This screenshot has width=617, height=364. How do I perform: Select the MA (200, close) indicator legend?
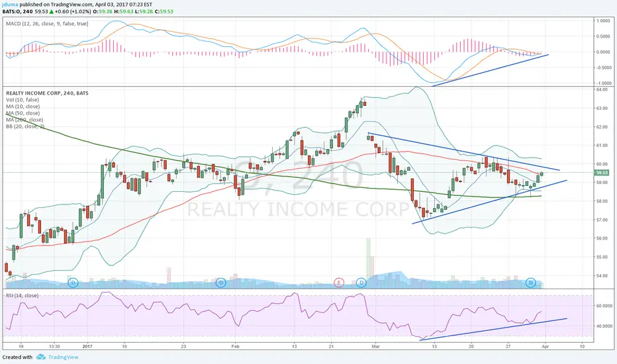click(x=24, y=120)
